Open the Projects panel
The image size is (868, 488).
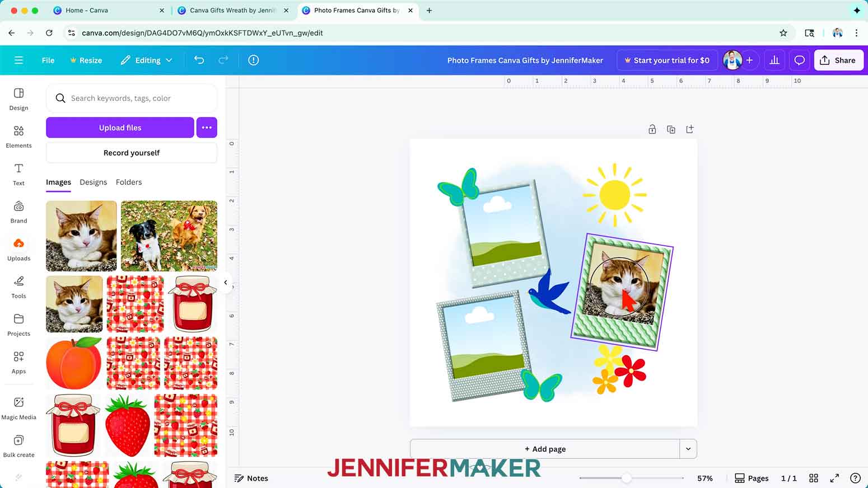(18, 325)
